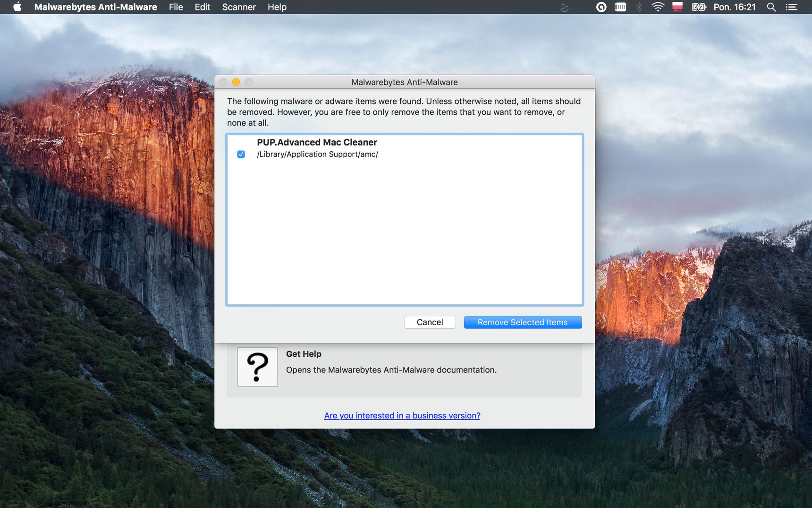The image size is (812, 508).
Task: Open Notification Center icon
Action: 792,7
